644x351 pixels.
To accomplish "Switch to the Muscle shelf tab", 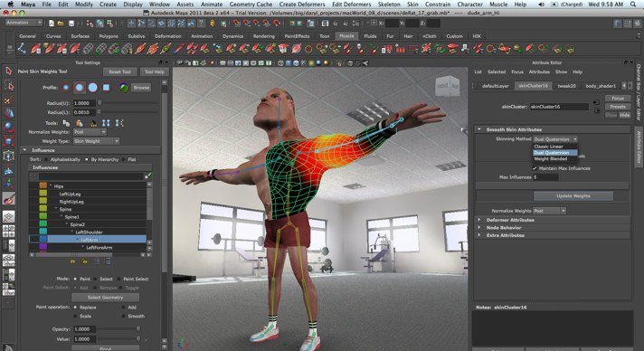I will (x=346, y=36).
